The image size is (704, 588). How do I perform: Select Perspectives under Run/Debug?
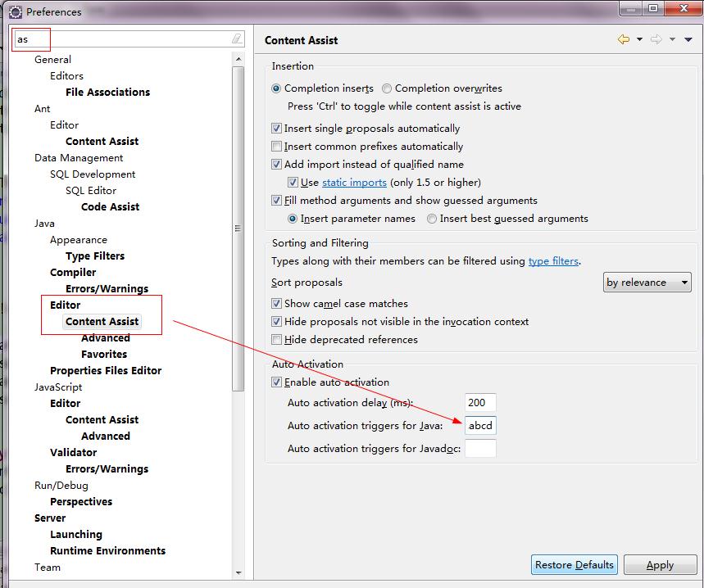pyautogui.click(x=81, y=502)
